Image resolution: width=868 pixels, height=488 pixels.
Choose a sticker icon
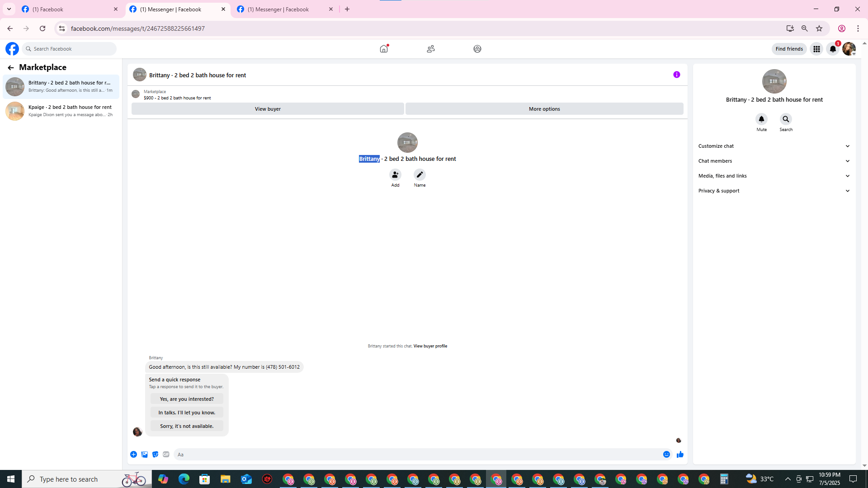click(x=155, y=455)
